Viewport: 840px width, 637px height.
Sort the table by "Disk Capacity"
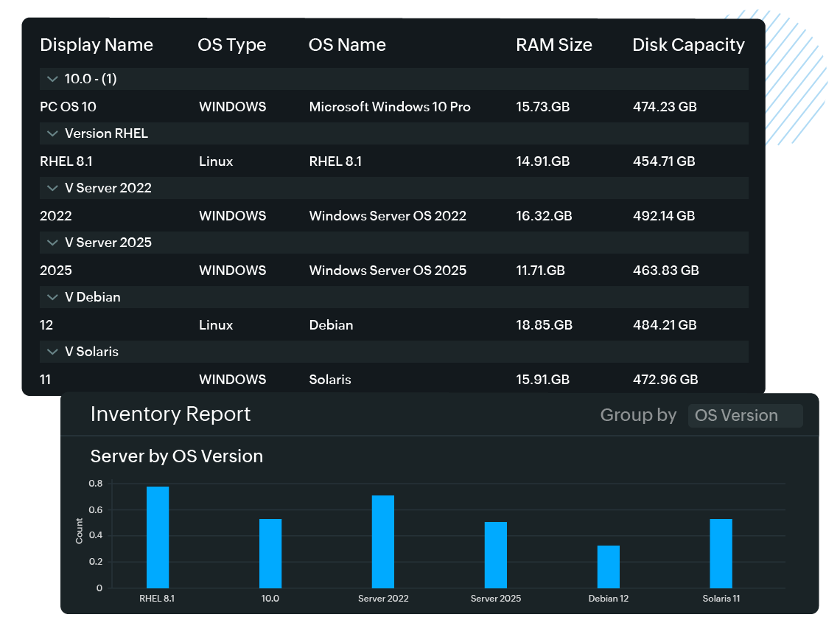(688, 45)
